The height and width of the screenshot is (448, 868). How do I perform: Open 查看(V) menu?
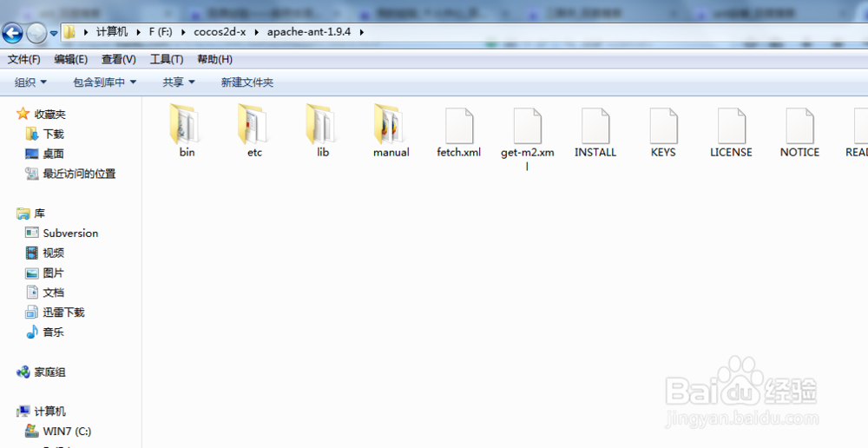click(x=118, y=59)
